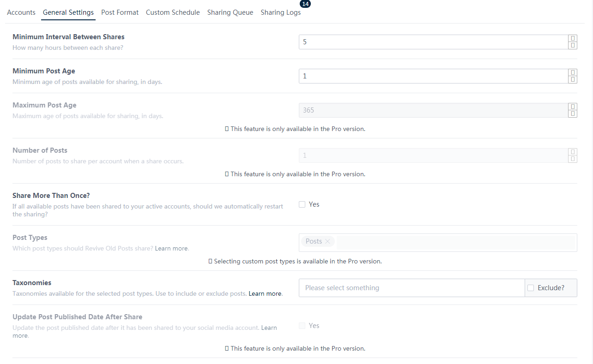
Task: Open Learn more link under Post Types
Action: click(x=171, y=249)
